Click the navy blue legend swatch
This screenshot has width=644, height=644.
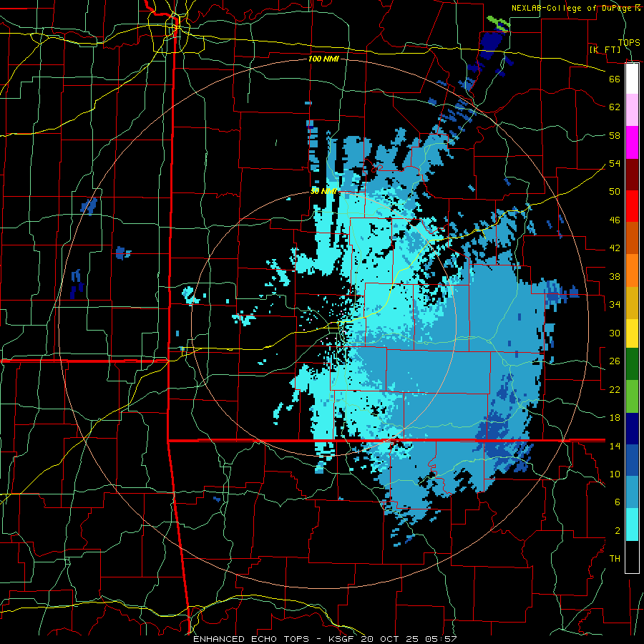632,429
